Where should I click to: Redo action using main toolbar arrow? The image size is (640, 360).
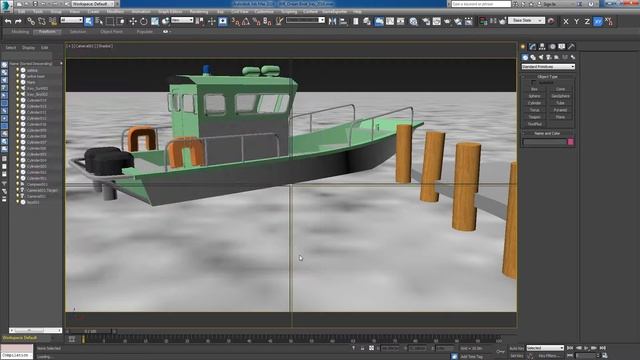[18, 21]
